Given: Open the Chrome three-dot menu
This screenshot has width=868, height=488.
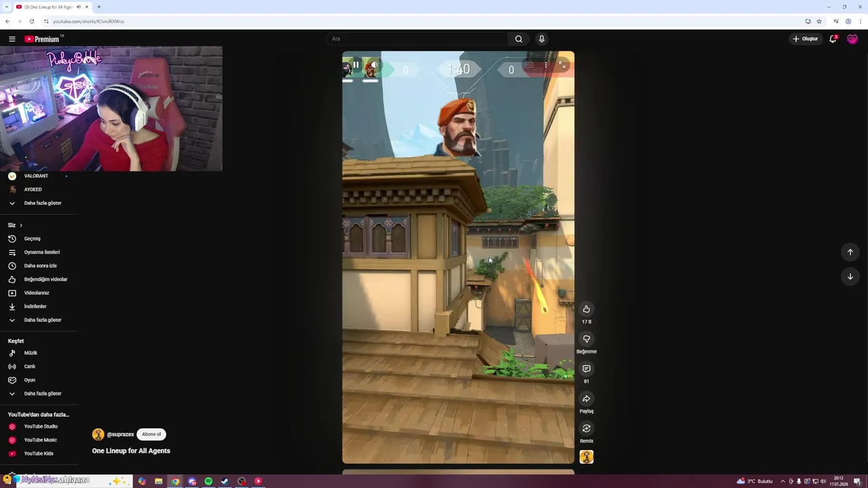Looking at the screenshot, I should (861, 21).
